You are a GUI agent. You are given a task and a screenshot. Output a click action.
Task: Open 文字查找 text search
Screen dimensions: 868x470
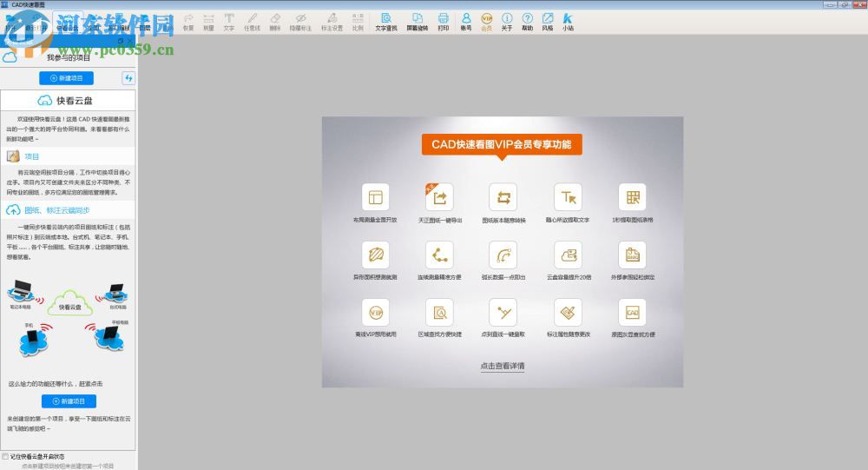(x=386, y=23)
